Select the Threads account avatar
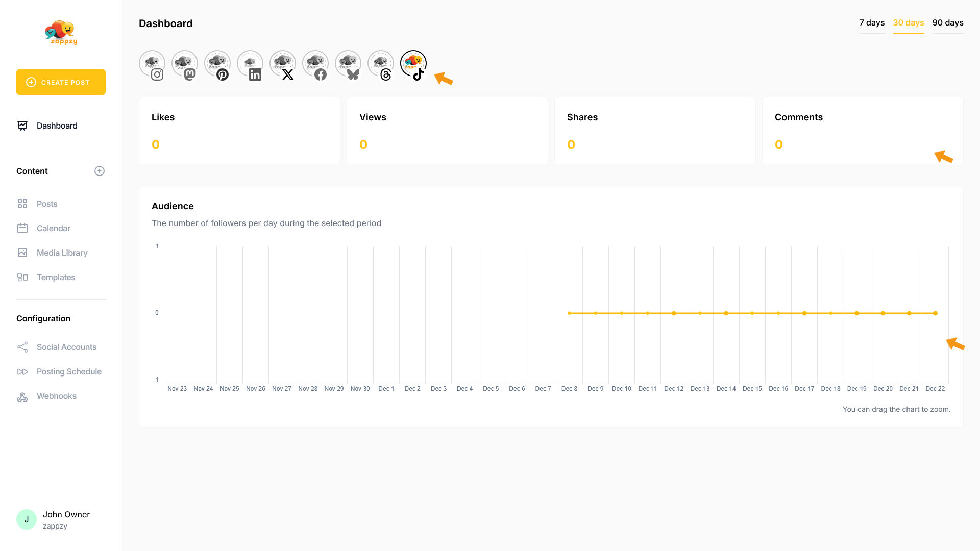Viewport: 980px width, 551px height. point(381,64)
